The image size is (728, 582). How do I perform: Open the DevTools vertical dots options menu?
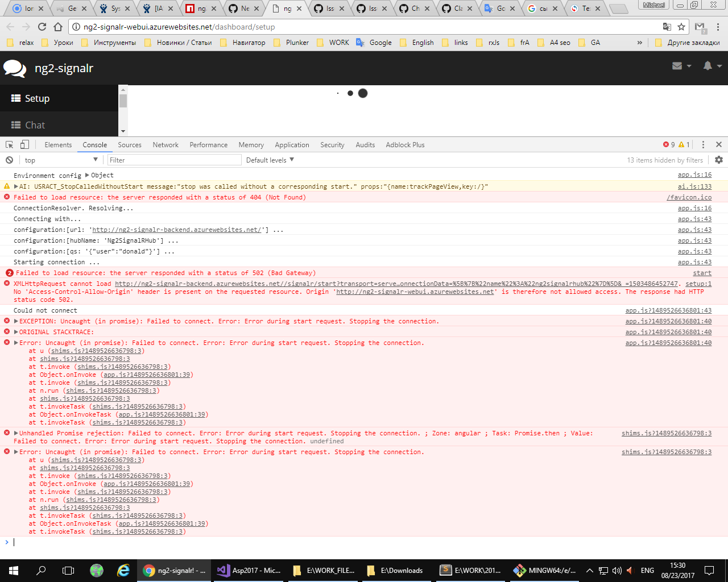tap(704, 144)
